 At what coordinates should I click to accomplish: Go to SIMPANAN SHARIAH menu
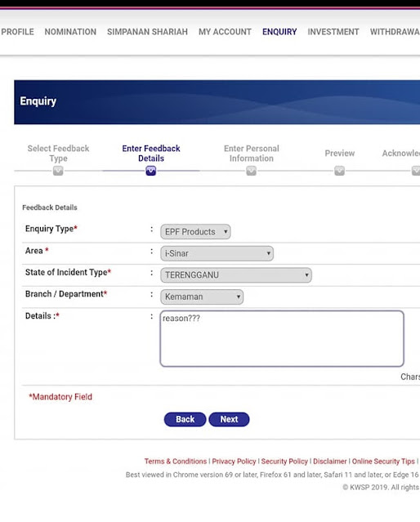pos(147,32)
